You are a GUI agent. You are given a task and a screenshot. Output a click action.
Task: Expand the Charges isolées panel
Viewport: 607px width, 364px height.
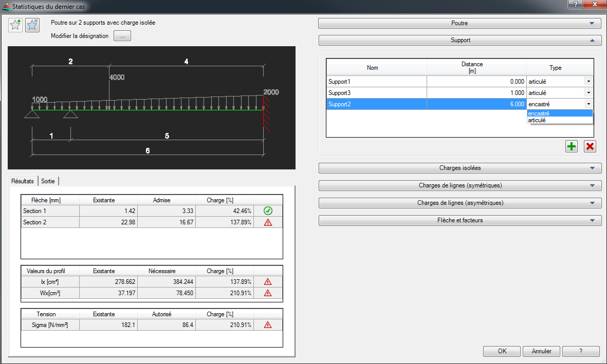[459, 168]
